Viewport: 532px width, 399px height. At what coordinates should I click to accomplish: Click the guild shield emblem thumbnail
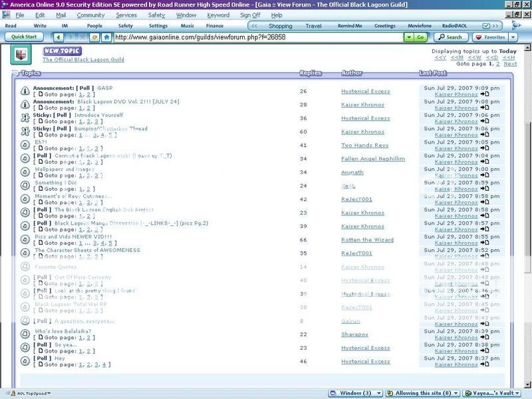tap(21, 55)
